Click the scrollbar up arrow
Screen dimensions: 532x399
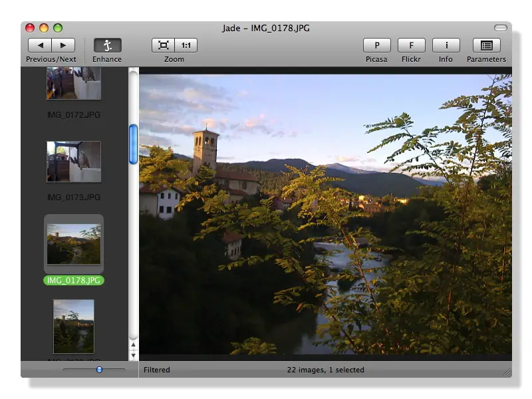pyautogui.click(x=134, y=344)
